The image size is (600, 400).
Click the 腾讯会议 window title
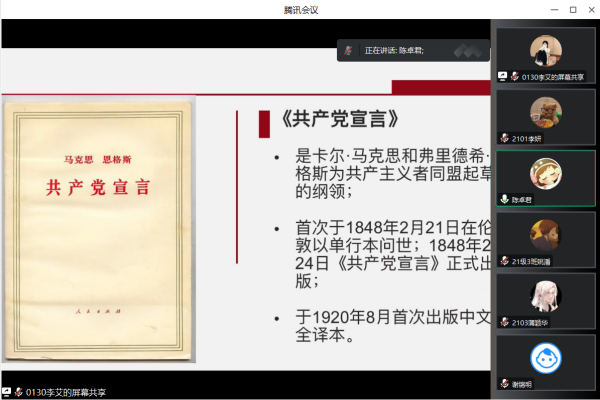point(301,9)
